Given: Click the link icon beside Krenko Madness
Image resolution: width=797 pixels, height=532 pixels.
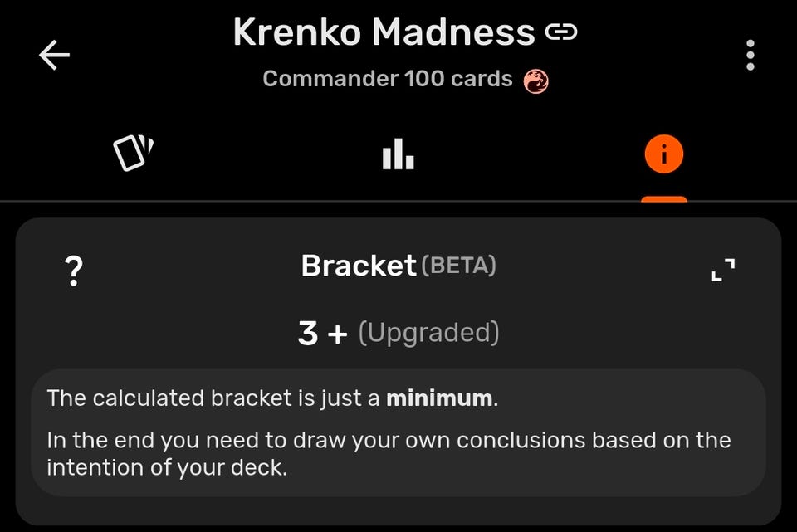Looking at the screenshot, I should [561, 32].
